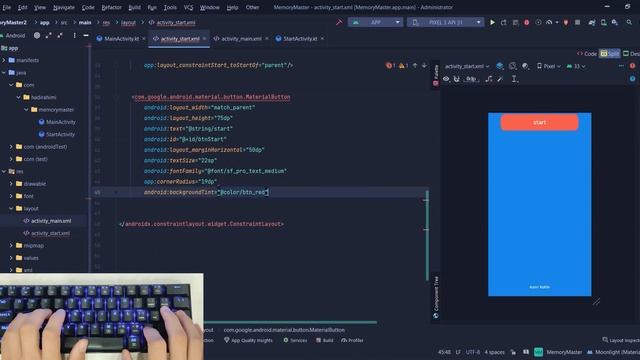640x360 pixels.
Task: Open the Build menu
Action: tap(134, 7)
